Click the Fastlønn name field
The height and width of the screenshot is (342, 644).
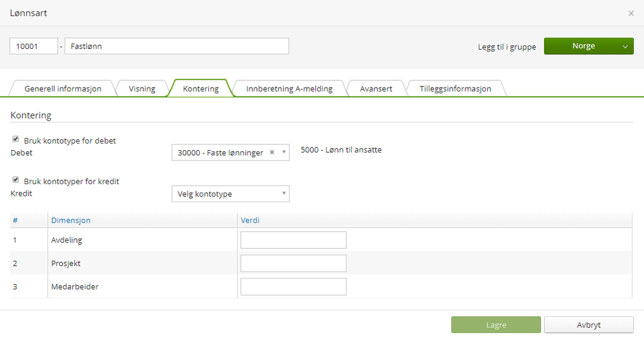click(176, 46)
